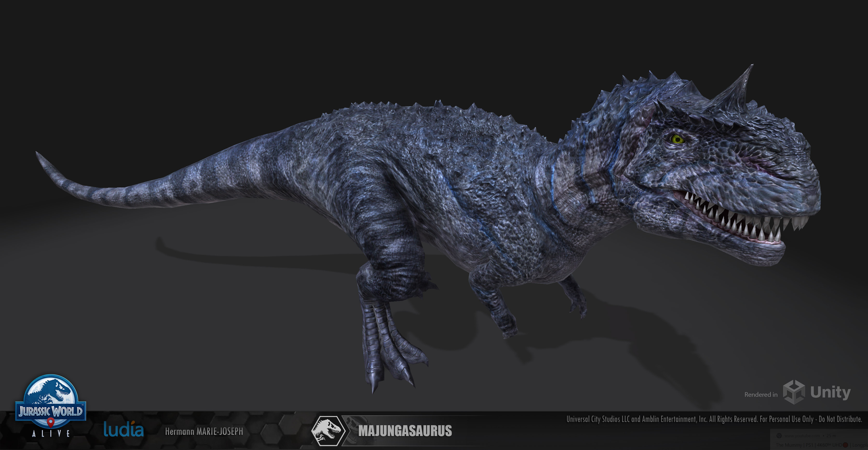The image size is (868, 450).
Task: Click the 'Hermann MARIE-JOSEPH' artist name
Action: point(204,431)
